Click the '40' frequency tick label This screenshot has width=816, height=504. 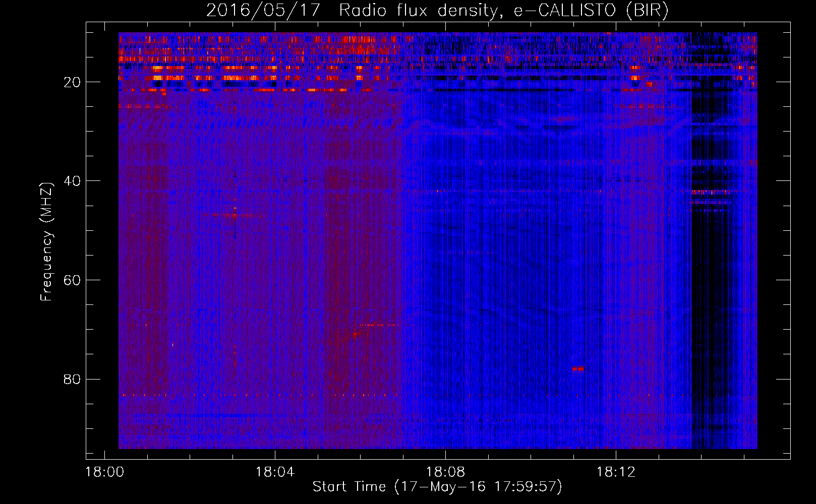click(73, 181)
